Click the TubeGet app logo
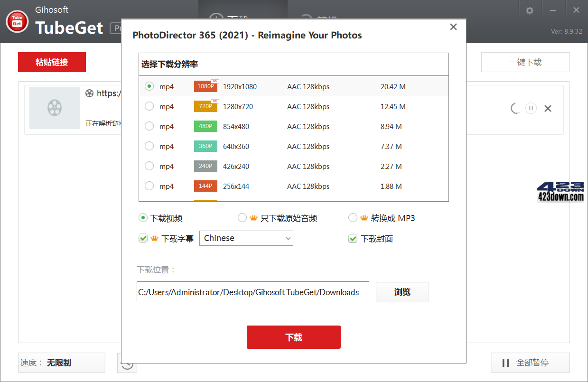Screen dimensions: 588x382 pos(17,21)
